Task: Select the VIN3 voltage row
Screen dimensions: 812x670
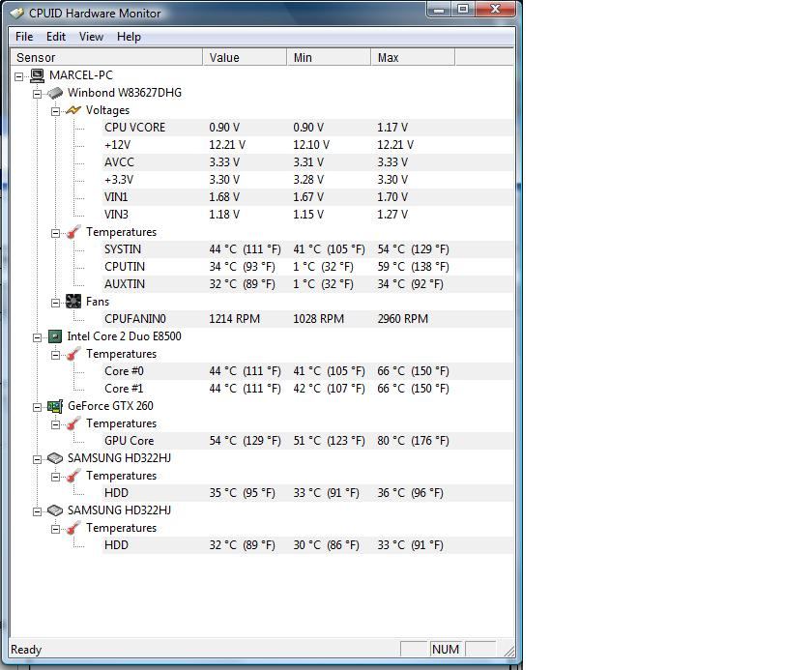Action: 308,215
